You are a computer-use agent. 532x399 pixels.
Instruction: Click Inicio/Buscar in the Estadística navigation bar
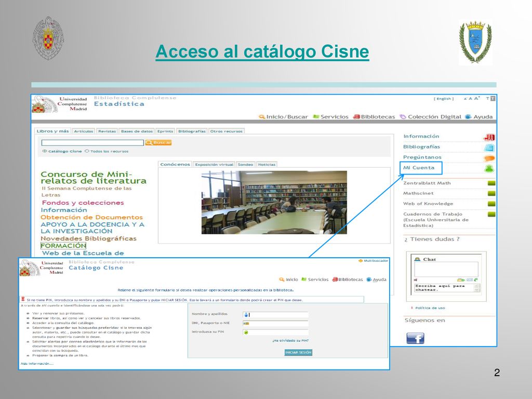[x=283, y=117]
